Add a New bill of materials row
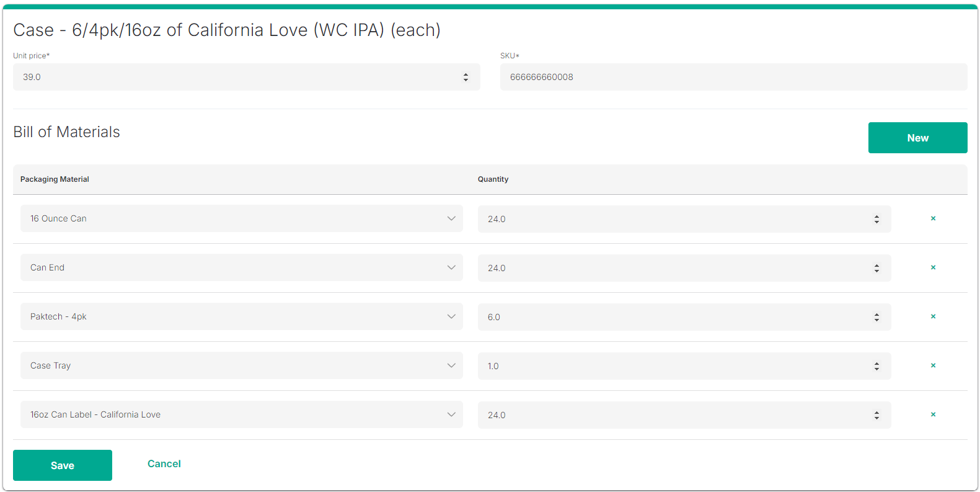 click(918, 138)
